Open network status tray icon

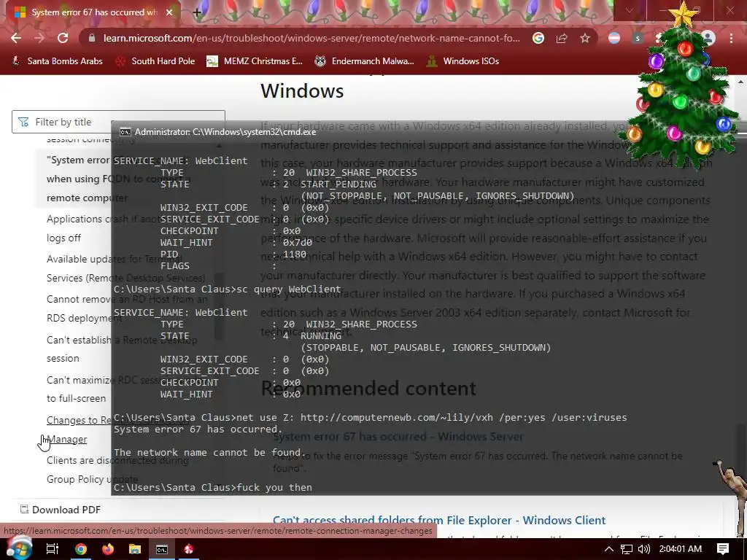click(x=627, y=549)
